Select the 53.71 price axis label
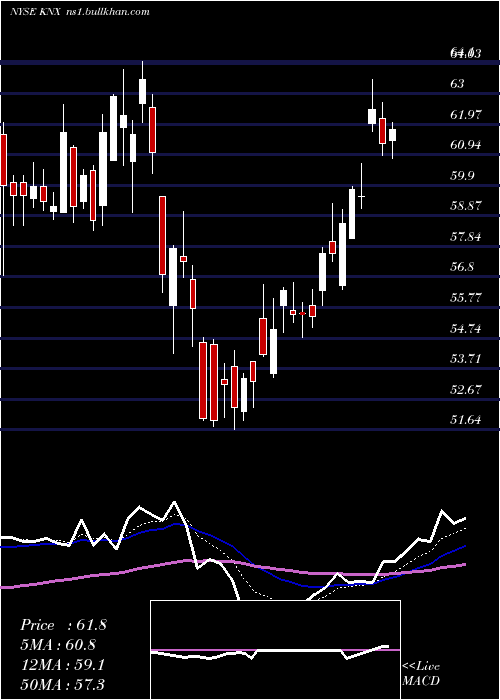This screenshot has width=500, height=700. [466, 358]
